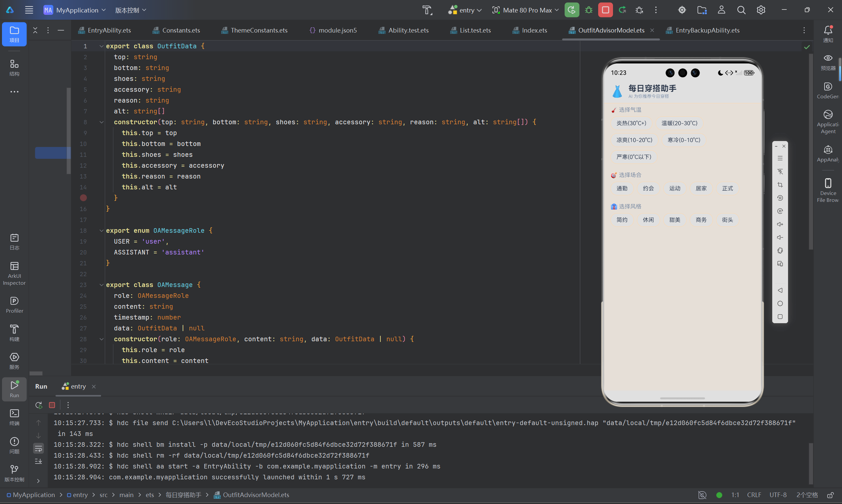Open the ArkUI Inspector panel

(x=14, y=273)
